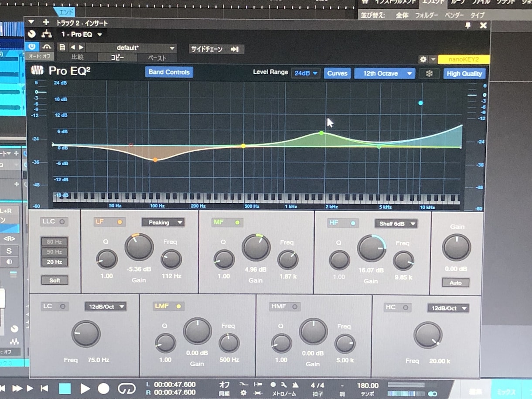Enable the HMF band toggle

click(295, 307)
